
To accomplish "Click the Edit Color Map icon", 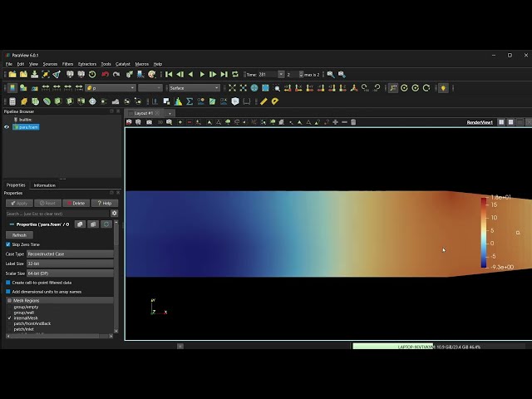I will pyautogui.click(x=23, y=88).
